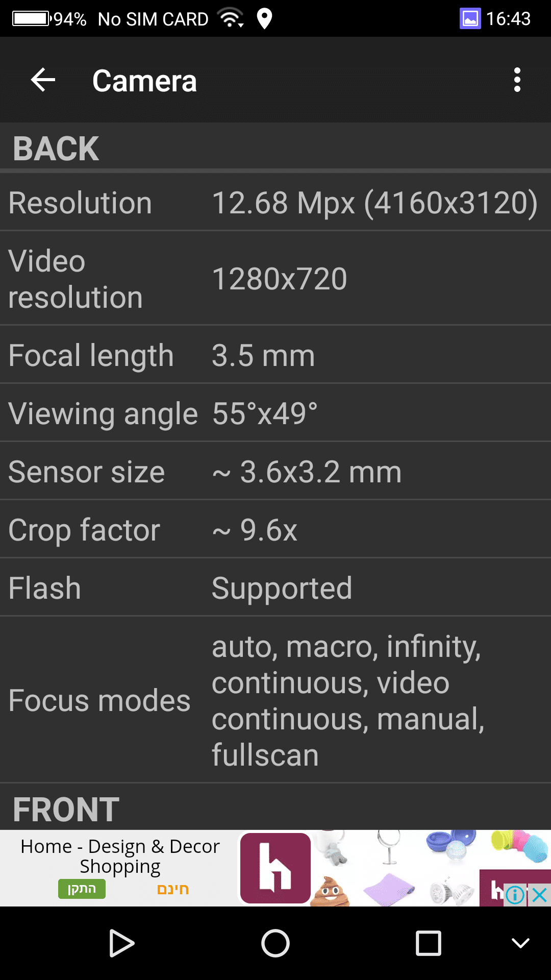This screenshot has width=551, height=980.
Task: Tap the Crop factor row
Action: 275,530
